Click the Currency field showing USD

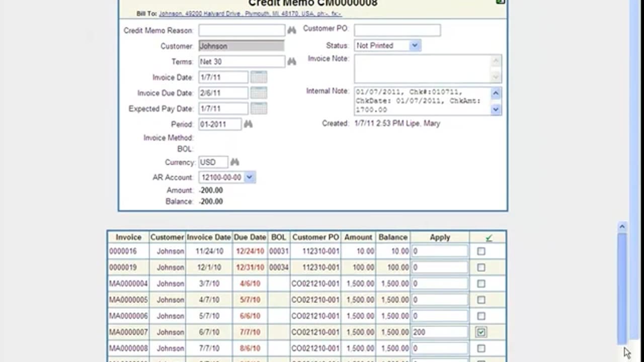(x=213, y=162)
